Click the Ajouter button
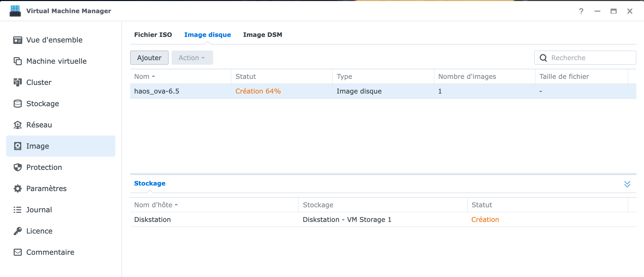This screenshot has height=277, width=644. click(x=149, y=58)
